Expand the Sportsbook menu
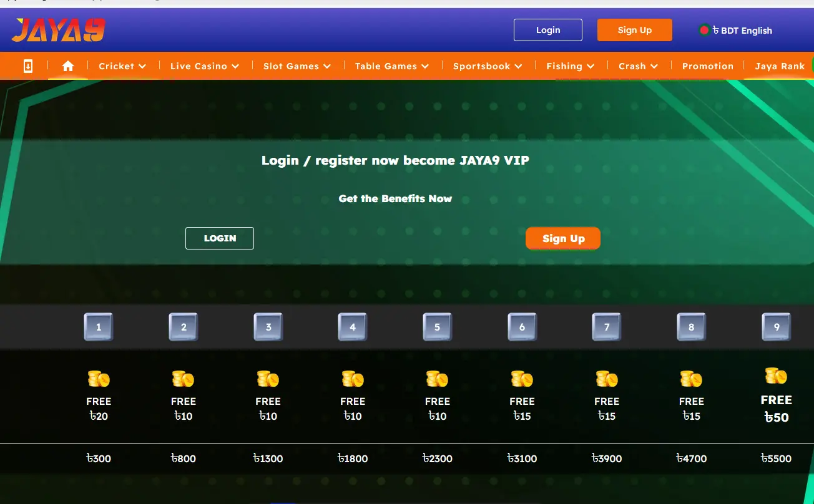 [x=488, y=66]
